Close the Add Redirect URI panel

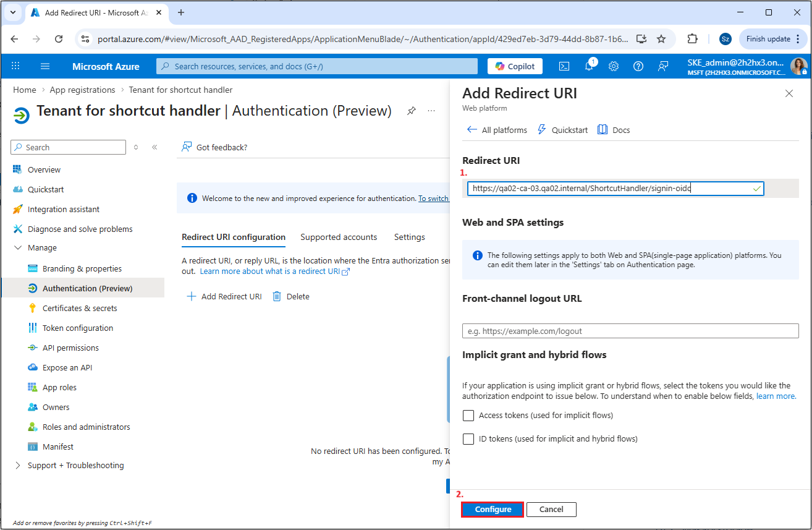point(789,93)
